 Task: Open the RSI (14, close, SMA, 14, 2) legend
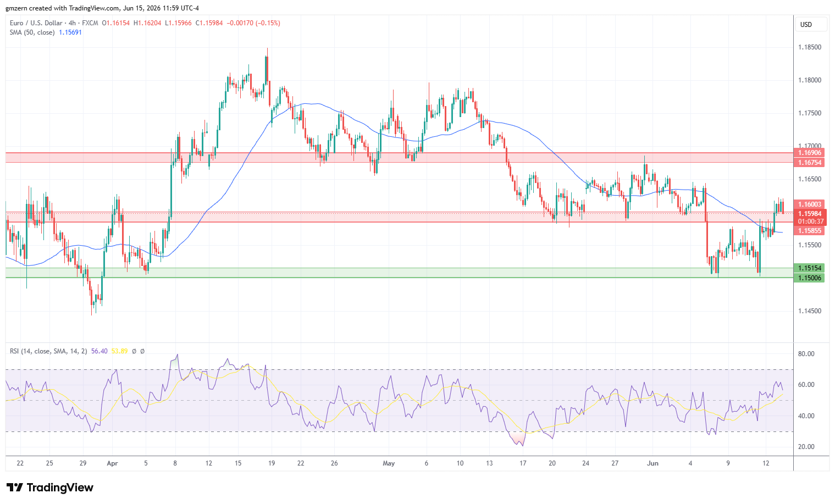tap(48, 351)
